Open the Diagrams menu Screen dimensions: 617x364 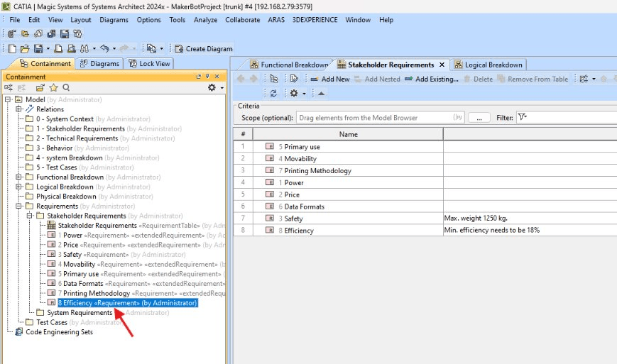114,20
